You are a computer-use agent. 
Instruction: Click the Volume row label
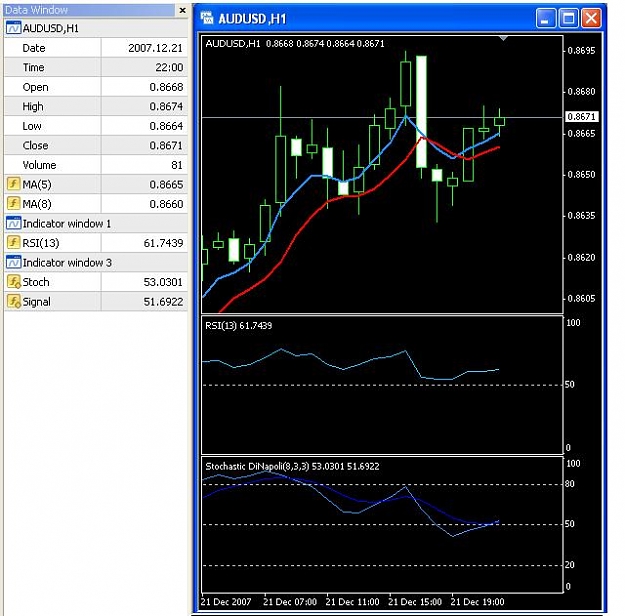click(x=39, y=165)
